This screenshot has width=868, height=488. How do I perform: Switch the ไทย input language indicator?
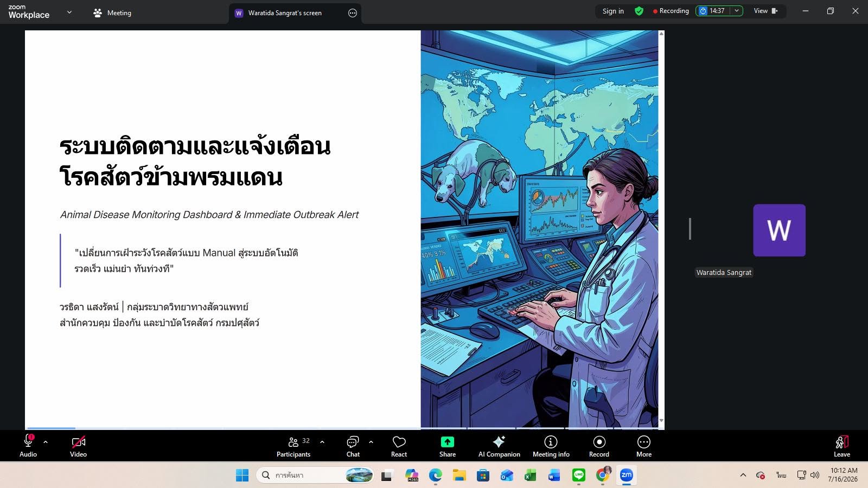pos(781,476)
